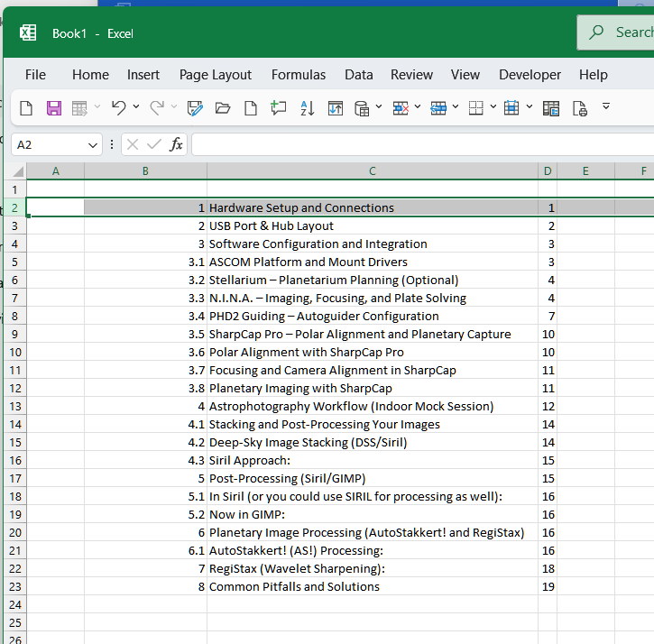The height and width of the screenshot is (644, 654).
Task: Select cell 'Polar Alignment with SharpCap Pro'
Action: [373, 352]
